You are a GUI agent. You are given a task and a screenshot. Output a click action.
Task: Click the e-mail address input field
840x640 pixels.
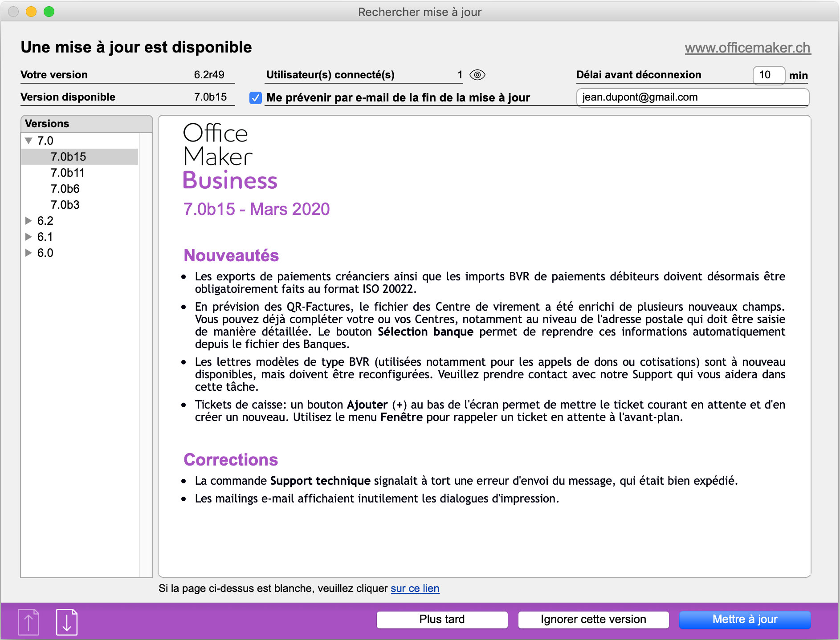coord(693,97)
